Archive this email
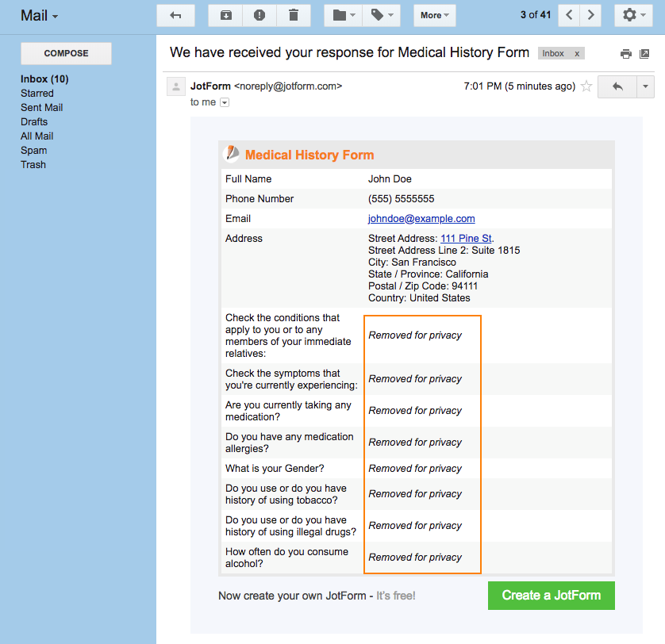Image resolution: width=665 pixels, height=644 pixels. coord(225,16)
